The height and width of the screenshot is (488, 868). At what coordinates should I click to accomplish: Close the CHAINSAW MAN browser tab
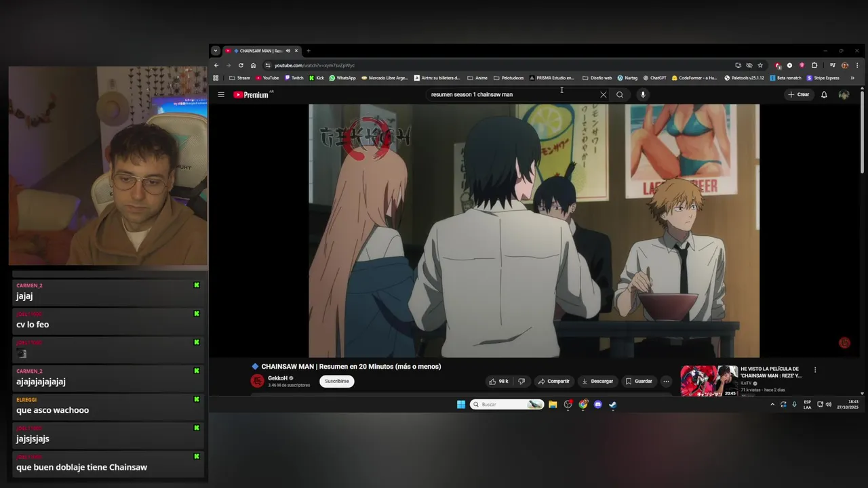(296, 51)
